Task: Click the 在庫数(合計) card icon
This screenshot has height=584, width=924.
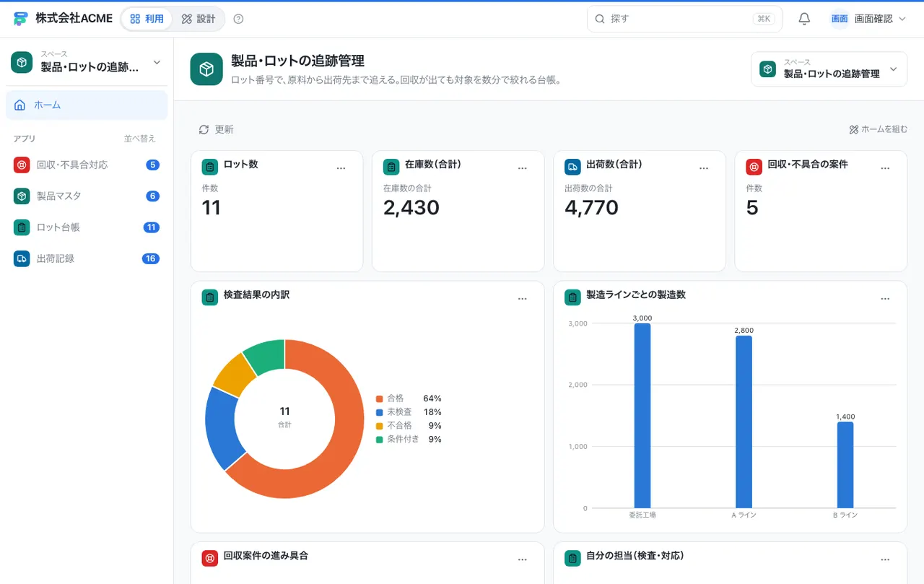Action: click(391, 167)
